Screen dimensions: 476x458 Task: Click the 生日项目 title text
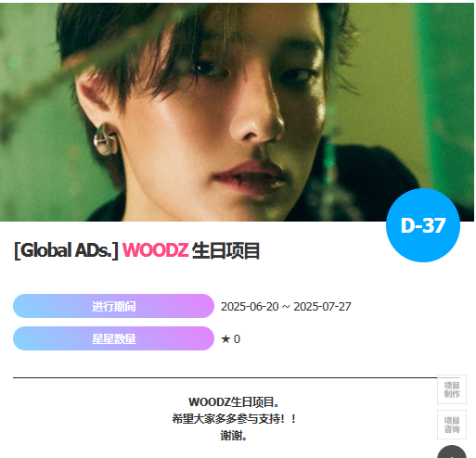(225, 250)
